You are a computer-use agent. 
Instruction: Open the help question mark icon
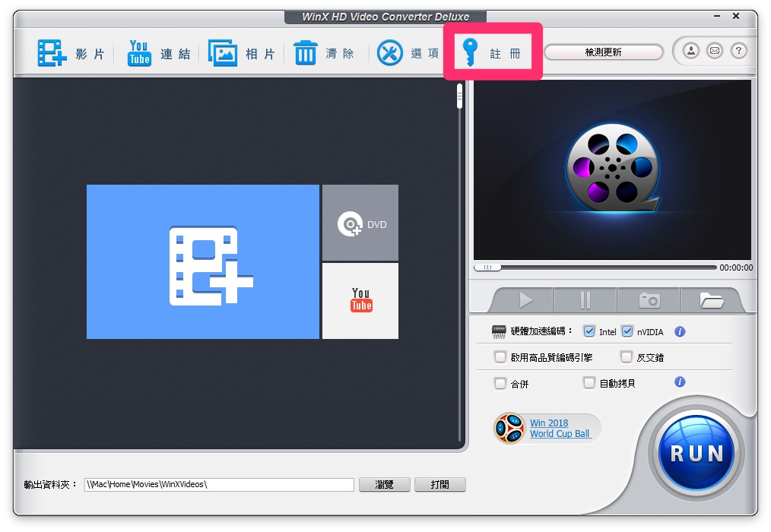[x=738, y=51]
